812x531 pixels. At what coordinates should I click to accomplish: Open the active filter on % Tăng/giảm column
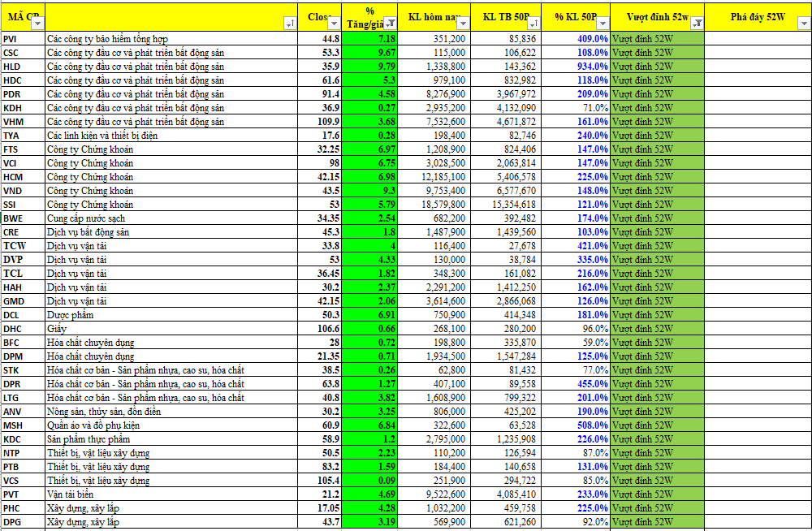point(390,24)
